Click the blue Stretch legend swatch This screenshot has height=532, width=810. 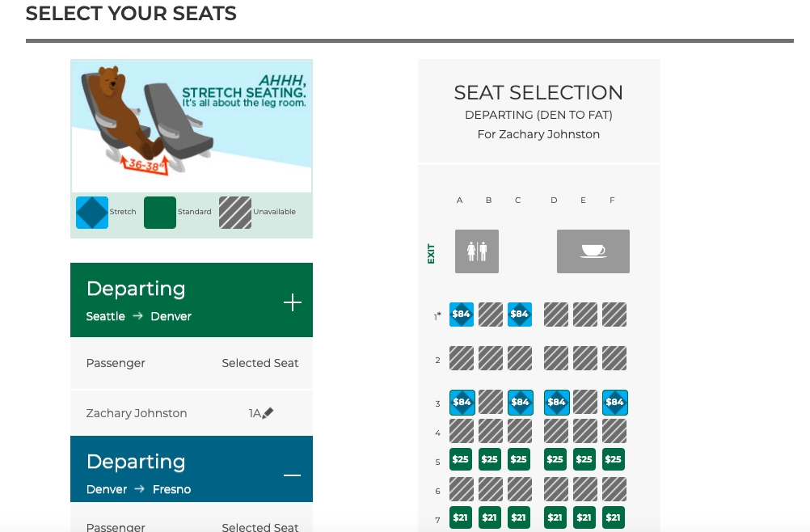[x=92, y=213]
